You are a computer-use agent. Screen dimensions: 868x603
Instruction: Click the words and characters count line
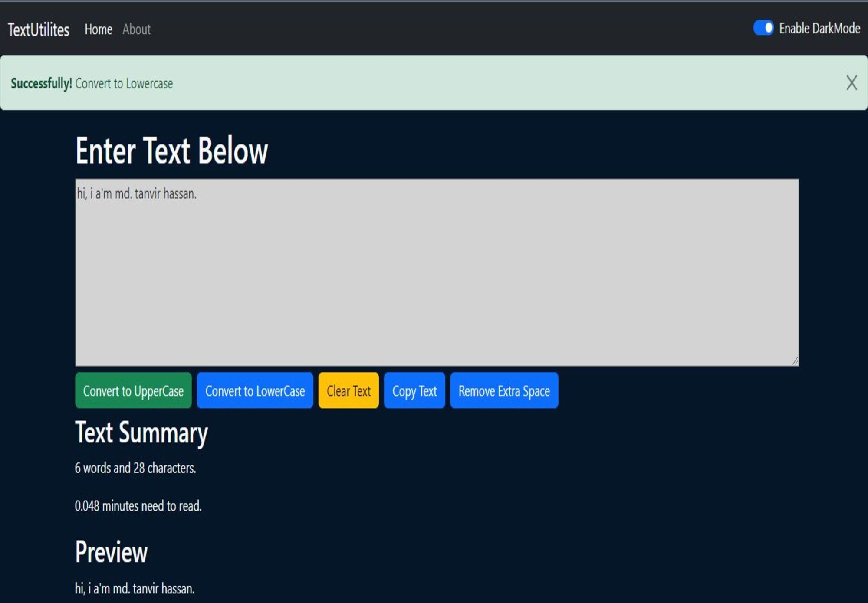(x=135, y=468)
